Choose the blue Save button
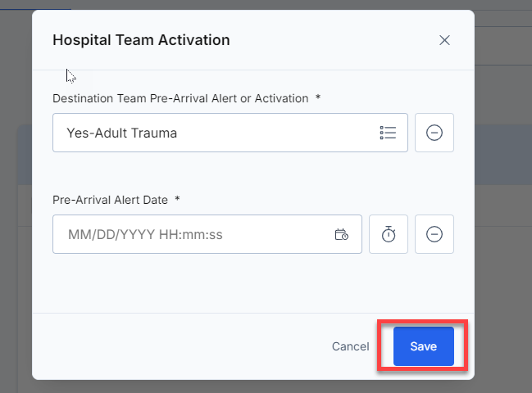This screenshot has height=393, width=532. (x=424, y=346)
